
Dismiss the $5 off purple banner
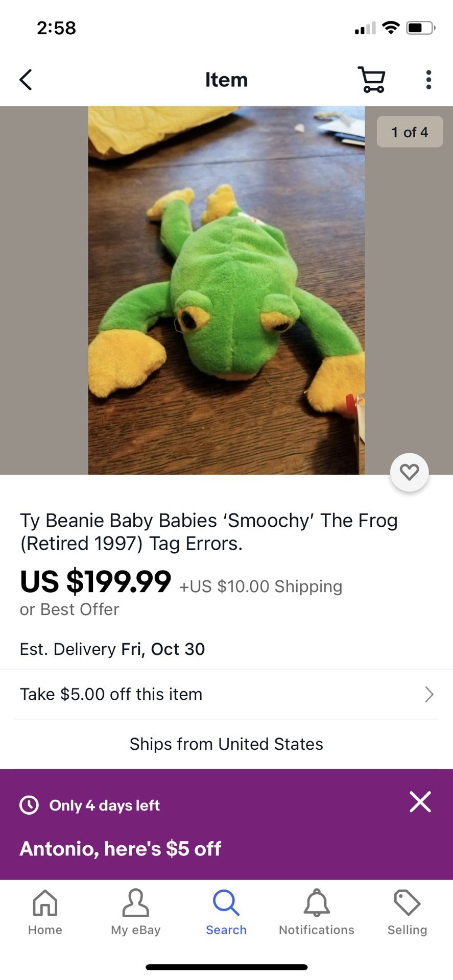pos(420,802)
